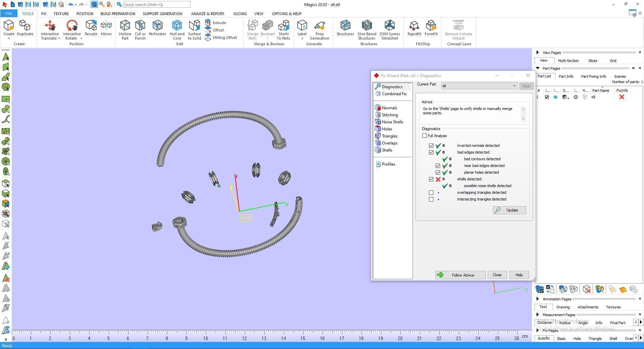Image resolution: width=644 pixels, height=349 pixels.
Task: Launch the FormFit tool
Action: tap(431, 28)
